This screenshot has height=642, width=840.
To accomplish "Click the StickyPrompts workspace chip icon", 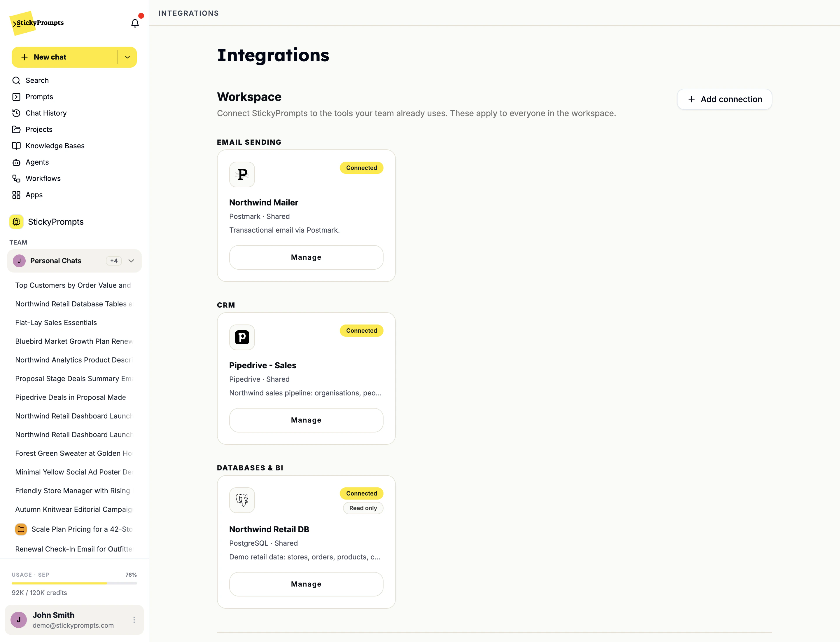I will [16, 222].
